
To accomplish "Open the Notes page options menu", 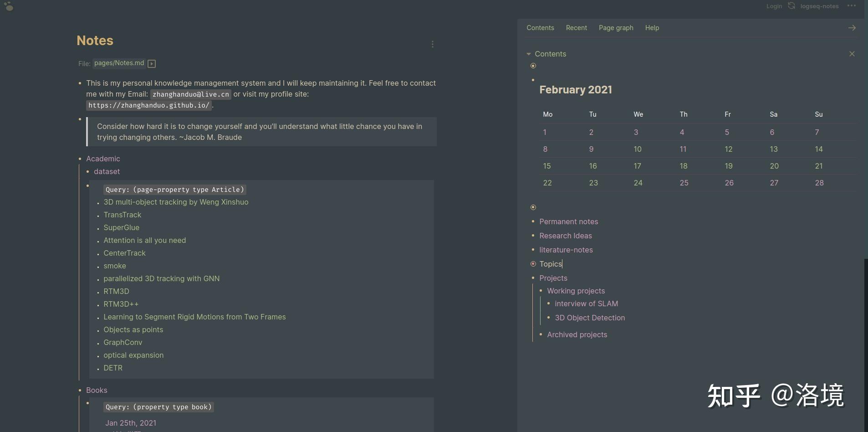I will click(x=432, y=44).
